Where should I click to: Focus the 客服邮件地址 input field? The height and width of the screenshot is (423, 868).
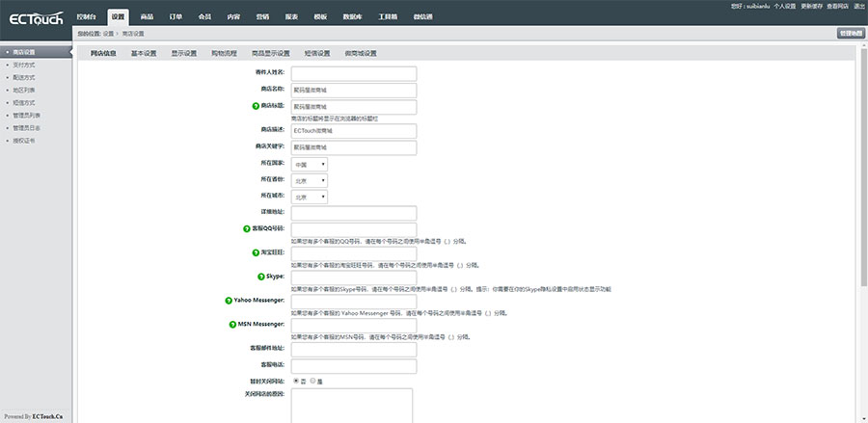[354, 350]
